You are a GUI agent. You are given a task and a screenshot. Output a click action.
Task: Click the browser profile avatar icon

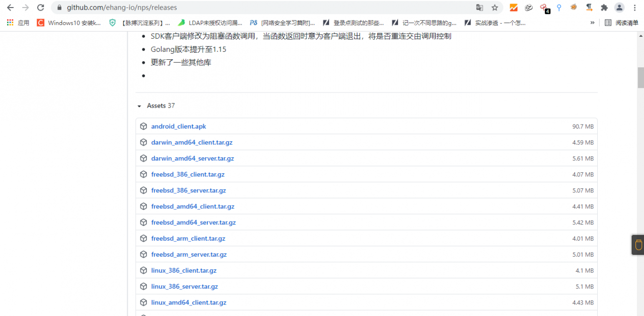click(x=619, y=8)
